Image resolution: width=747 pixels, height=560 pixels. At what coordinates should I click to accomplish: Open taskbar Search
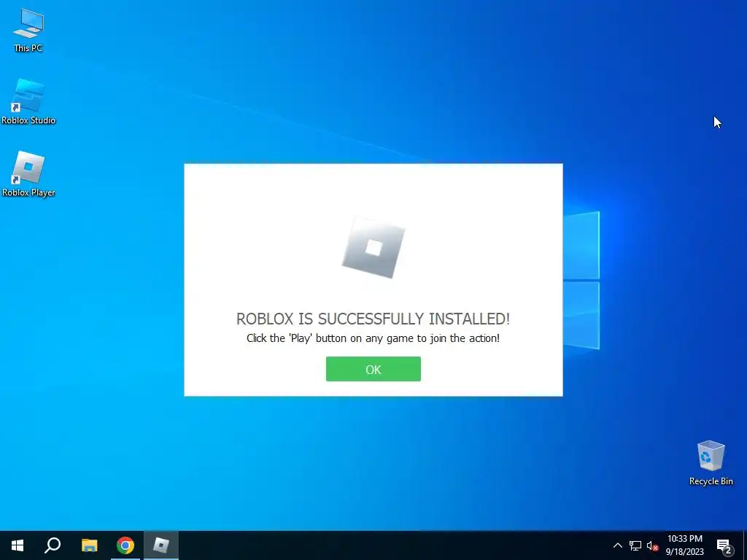tap(53, 545)
